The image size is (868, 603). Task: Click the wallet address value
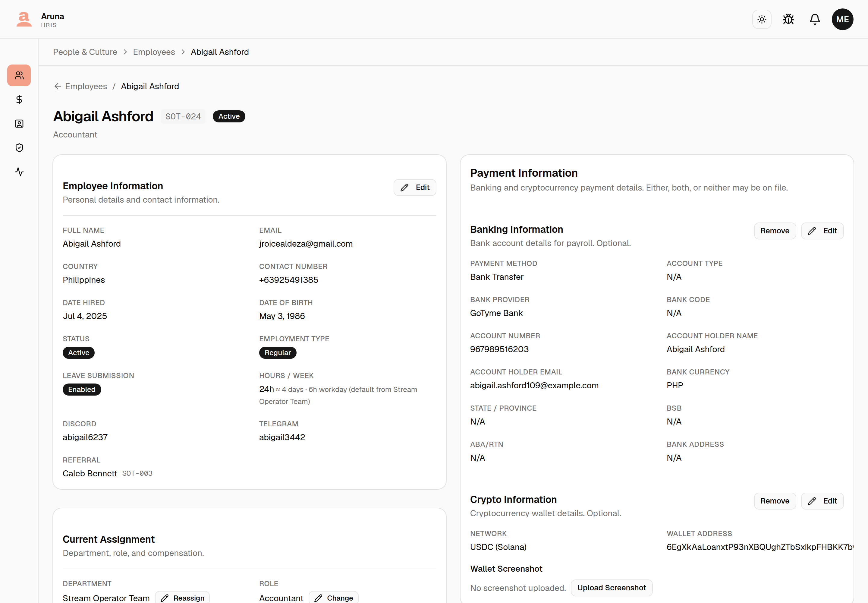[759, 548]
